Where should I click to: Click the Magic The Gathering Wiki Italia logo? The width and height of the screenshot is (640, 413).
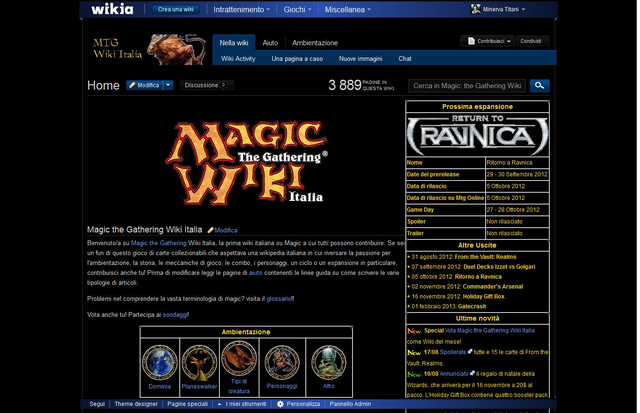tap(247, 163)
